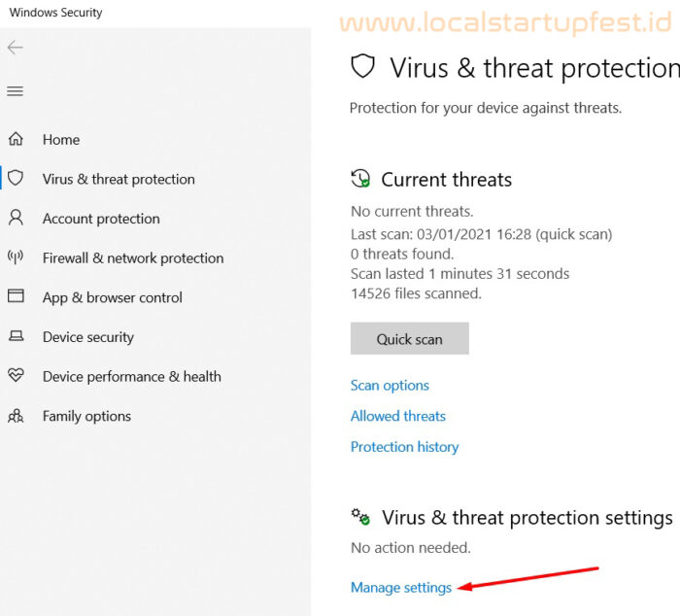Start a Quick scan

[x=409, y=338]
